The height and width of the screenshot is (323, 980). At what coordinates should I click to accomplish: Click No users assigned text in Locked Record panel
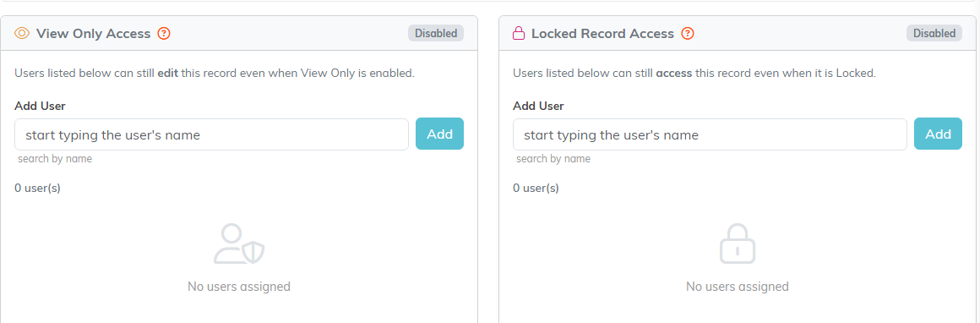pyautogui.click(x=738, y=287)
